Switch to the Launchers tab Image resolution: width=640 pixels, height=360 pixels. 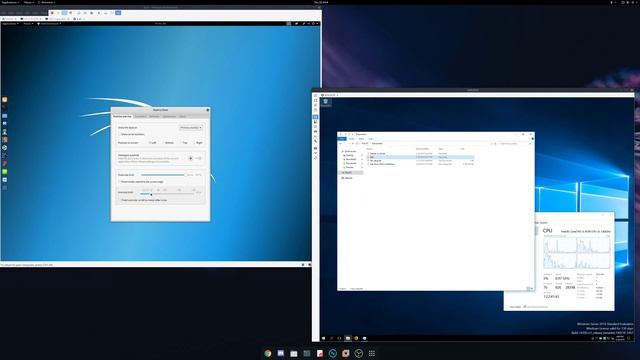click(x=140, y=117)
